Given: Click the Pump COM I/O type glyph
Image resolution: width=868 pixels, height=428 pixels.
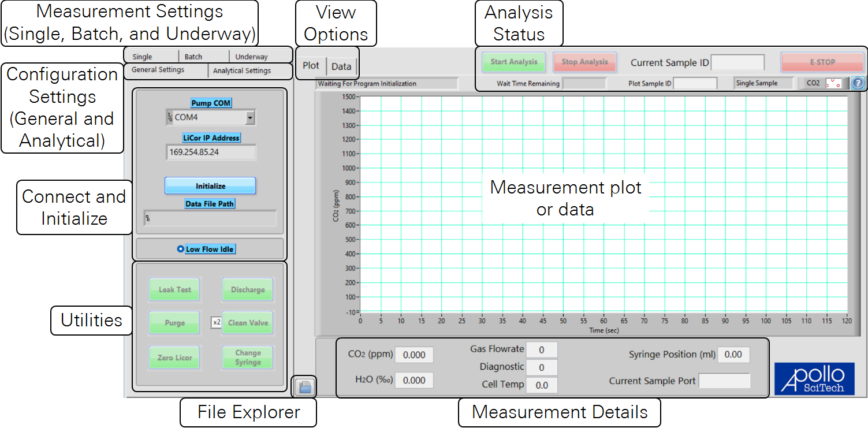Looking at the screenshot, I should click(169, 117).
